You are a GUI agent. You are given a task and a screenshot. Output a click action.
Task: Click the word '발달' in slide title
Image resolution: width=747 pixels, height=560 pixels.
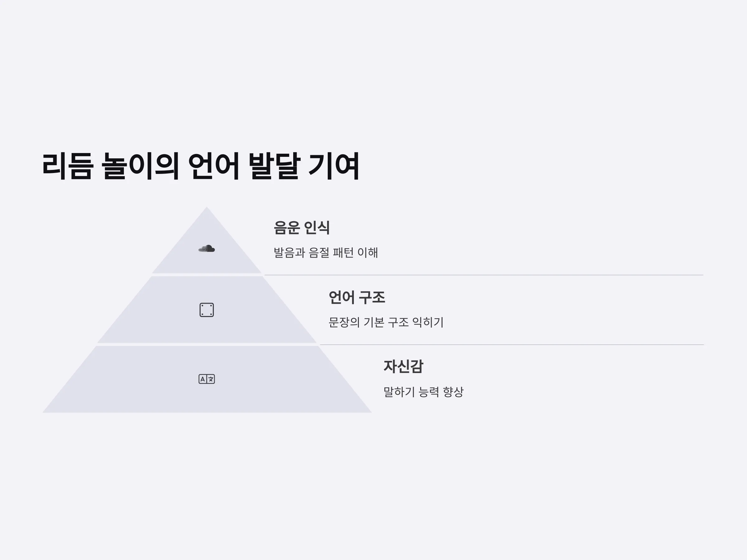274,166
